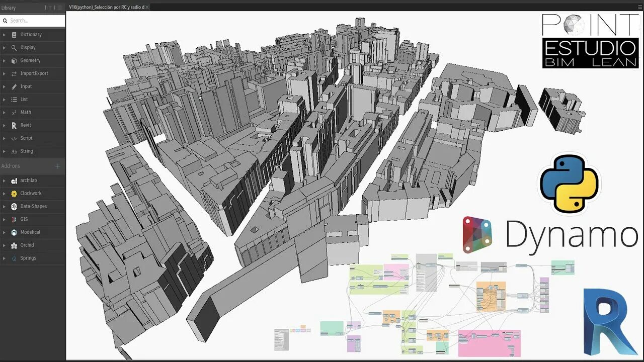
Task: Click the Clockwork gear icon
Action: pyautogui.click(x=14, y=194)
